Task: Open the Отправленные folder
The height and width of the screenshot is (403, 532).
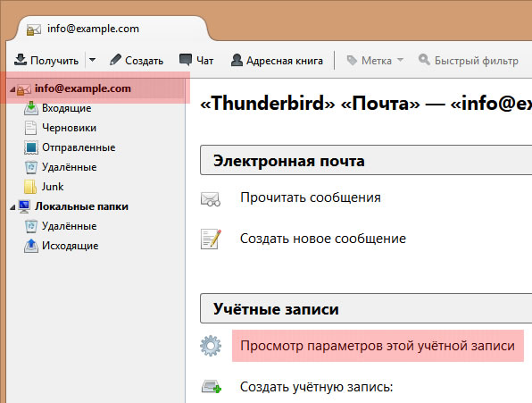Action: click(79, 147)
